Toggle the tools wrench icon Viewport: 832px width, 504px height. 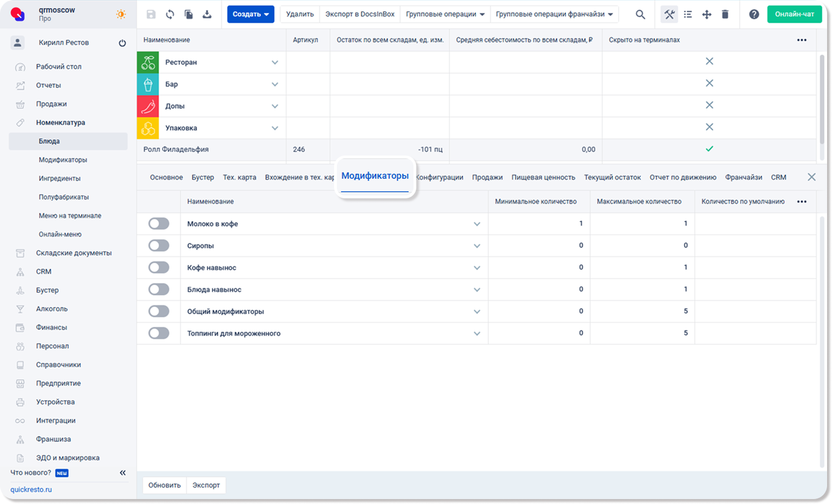pyautogui.click(x=669, y=14)
